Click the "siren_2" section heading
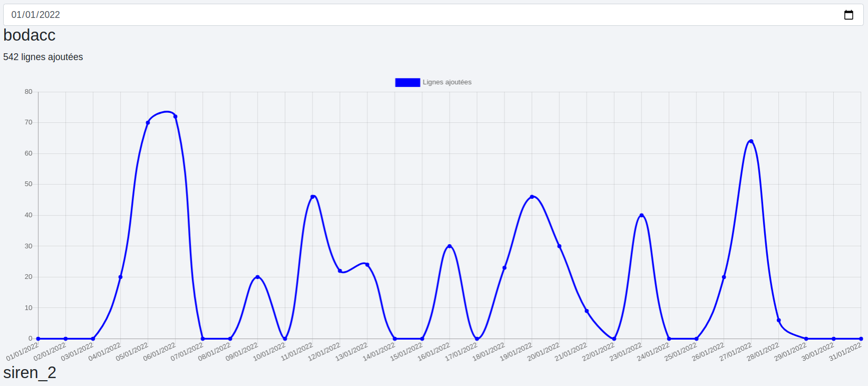Viewport: 868px width, 386px height. coord(30,373)
